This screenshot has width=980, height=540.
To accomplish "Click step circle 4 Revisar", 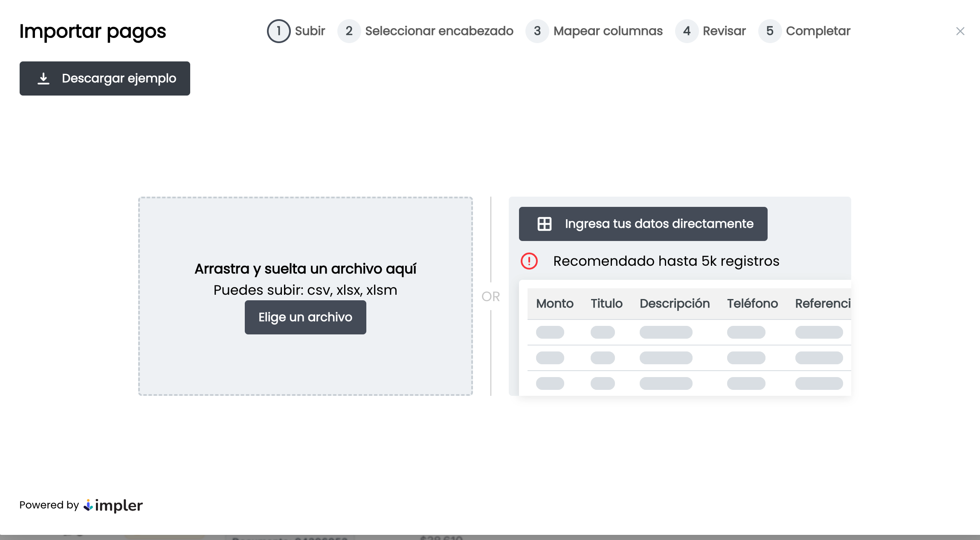I will click(x=687, y=31).
